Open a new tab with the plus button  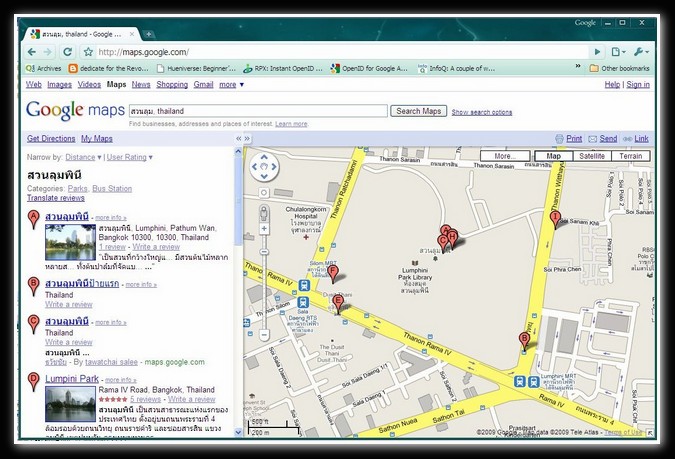click(x=148, y=34)
